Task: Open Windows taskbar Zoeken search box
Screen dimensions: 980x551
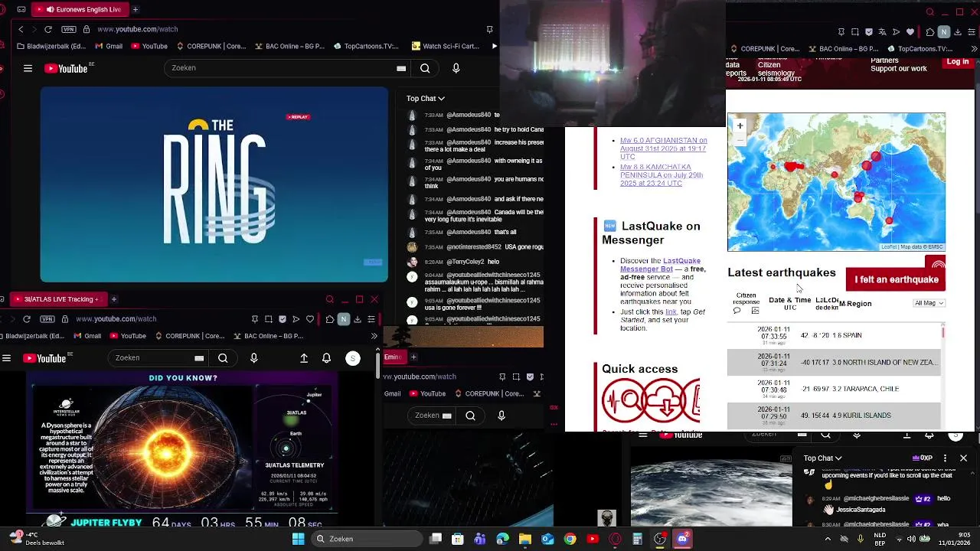Action: [367, 539]
